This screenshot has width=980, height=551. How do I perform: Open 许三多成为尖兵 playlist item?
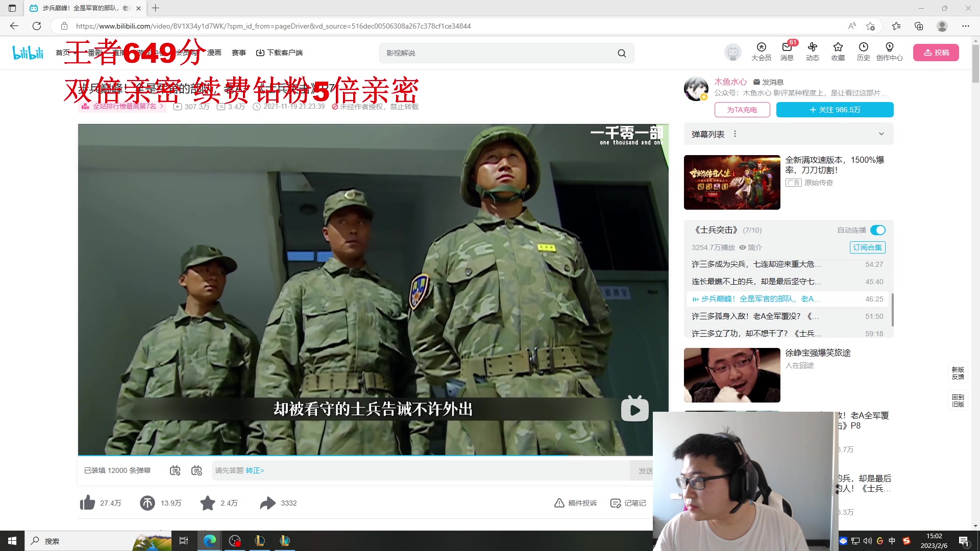pos(787,264)
